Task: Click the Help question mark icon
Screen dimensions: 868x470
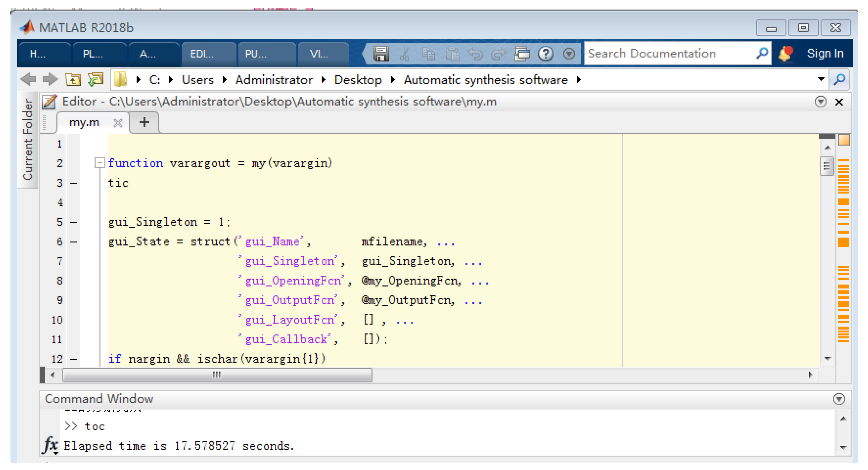Action: click(545, 54)
